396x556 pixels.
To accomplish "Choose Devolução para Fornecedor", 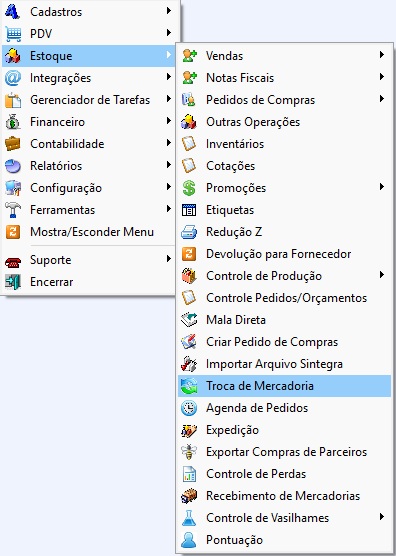I will coord(284,254).
